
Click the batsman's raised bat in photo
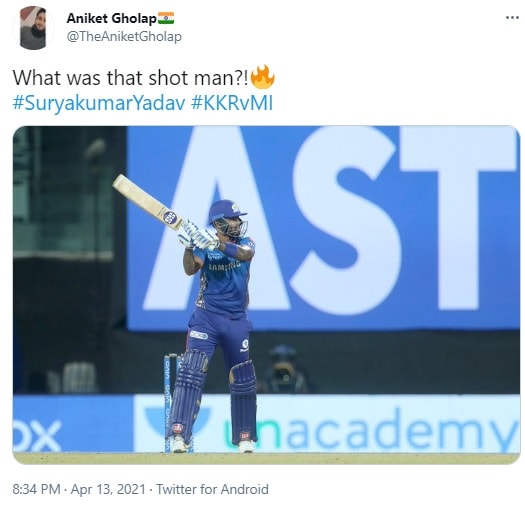click(x=149, y=202)
